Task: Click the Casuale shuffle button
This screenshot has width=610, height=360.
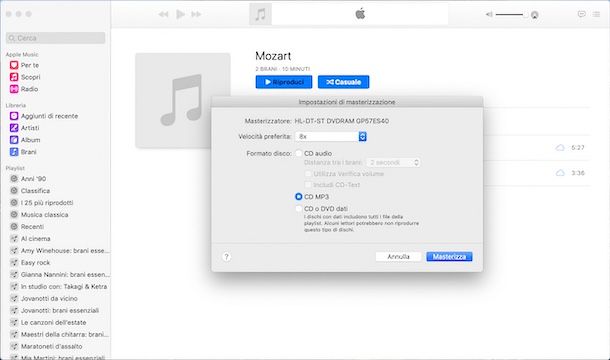Action: point(344,82)
